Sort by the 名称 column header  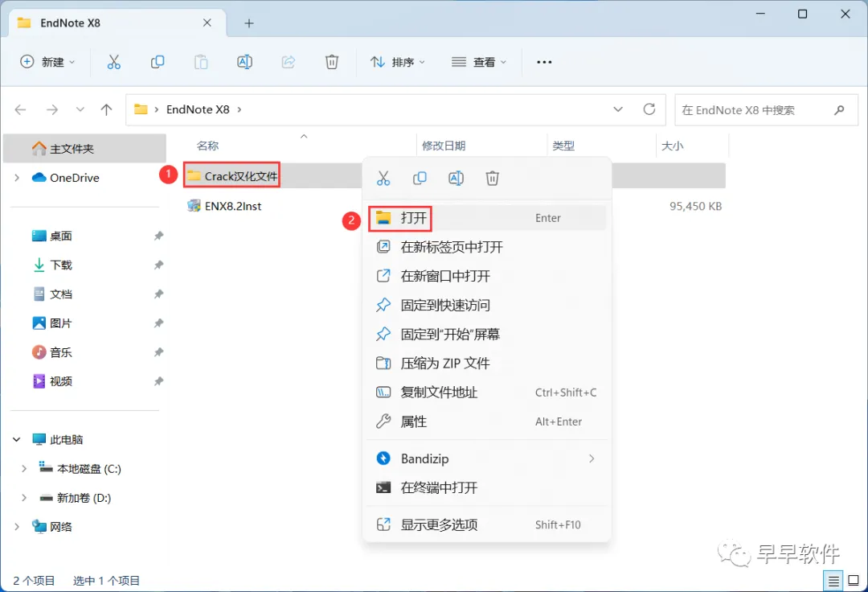[x=208, y=146]
